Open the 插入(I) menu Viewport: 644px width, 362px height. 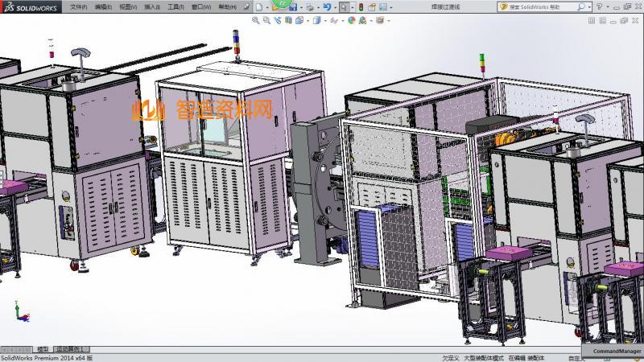[x=151, y=6]
